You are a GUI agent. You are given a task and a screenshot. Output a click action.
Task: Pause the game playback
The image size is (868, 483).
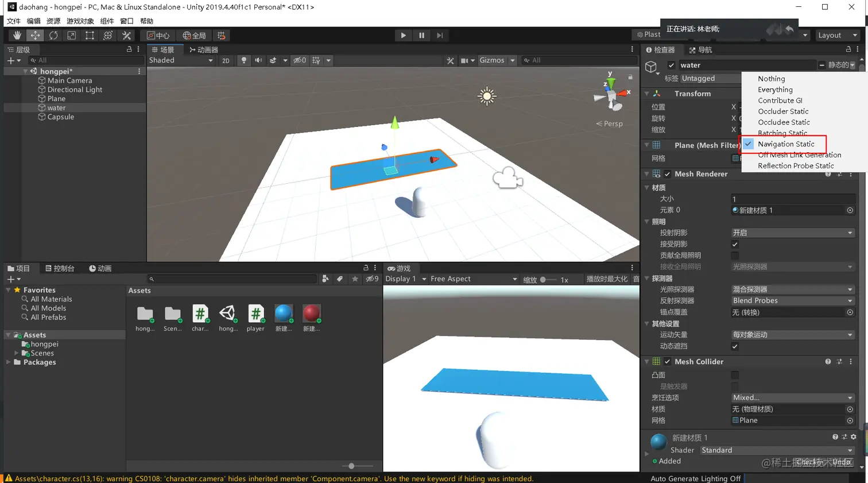[422, 36]
